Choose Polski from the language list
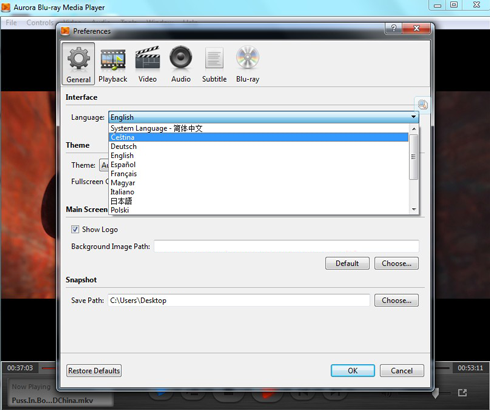Screen dimensions: 490x410 tap(258, 210)
